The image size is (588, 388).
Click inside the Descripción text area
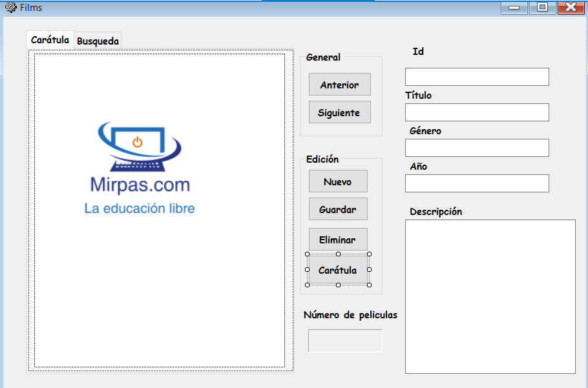[x=490, y=296]
